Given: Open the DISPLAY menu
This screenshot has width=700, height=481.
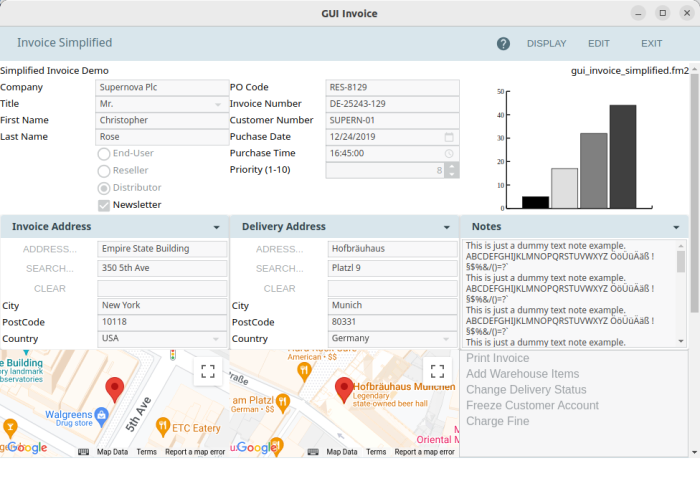Looking at the screenshot, I should [x=546, y=44].
